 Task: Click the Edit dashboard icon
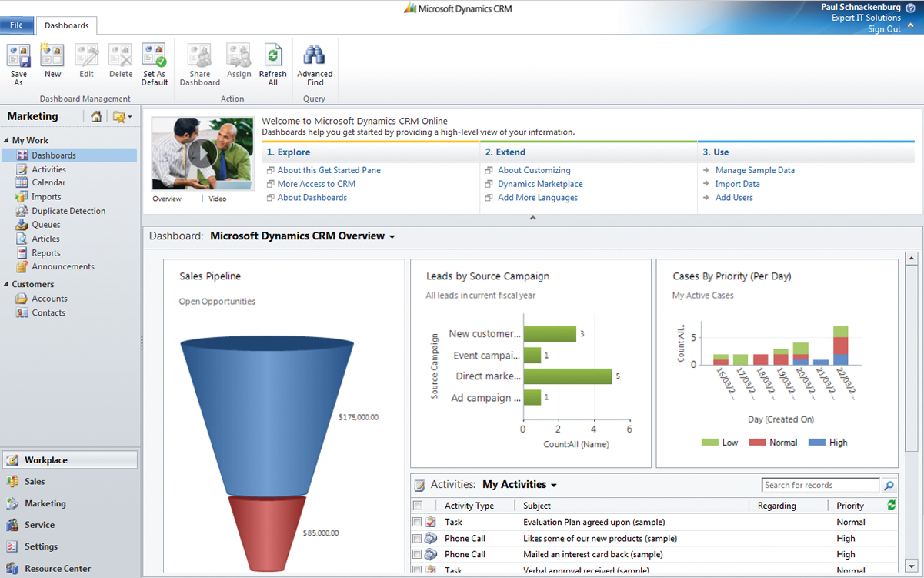(x=86, y=56)
